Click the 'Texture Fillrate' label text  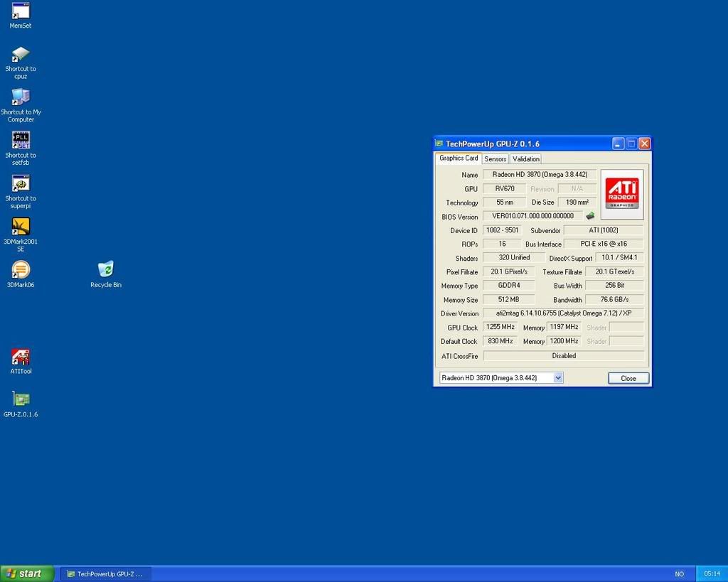click(562, 272)
